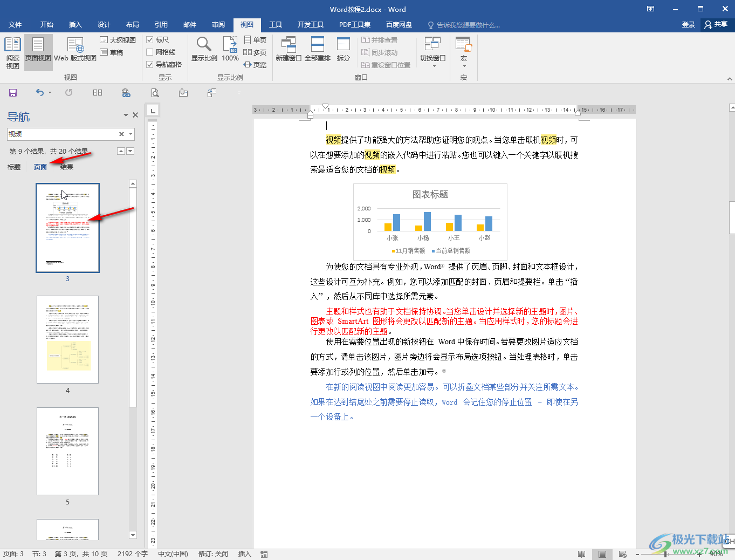Switch navigation to 结果 results tab

click(67, 167)
